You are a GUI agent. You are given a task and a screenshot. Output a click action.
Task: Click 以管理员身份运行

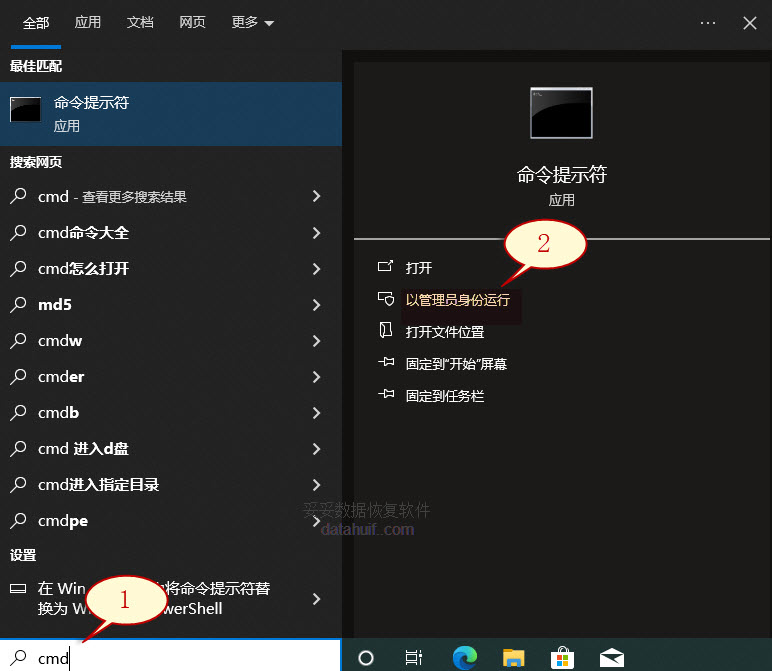458,300
